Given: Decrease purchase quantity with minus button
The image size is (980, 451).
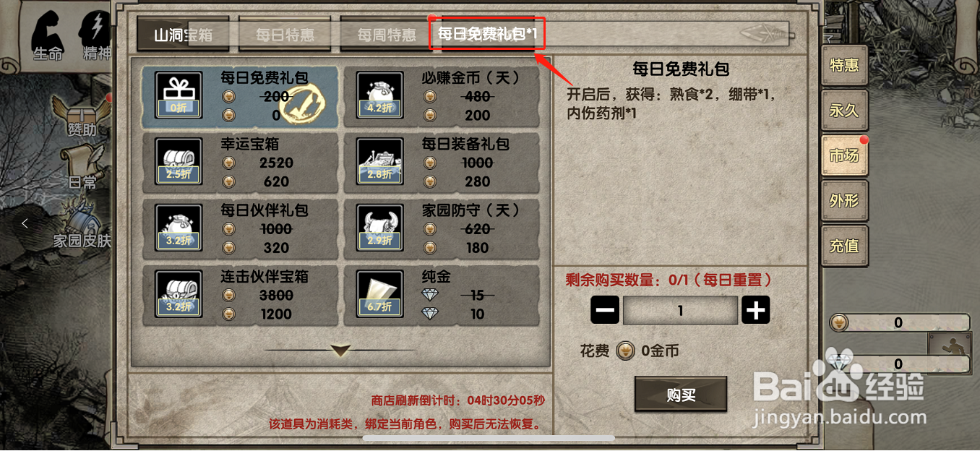Looking at the screenshot, I should [605, 310].
